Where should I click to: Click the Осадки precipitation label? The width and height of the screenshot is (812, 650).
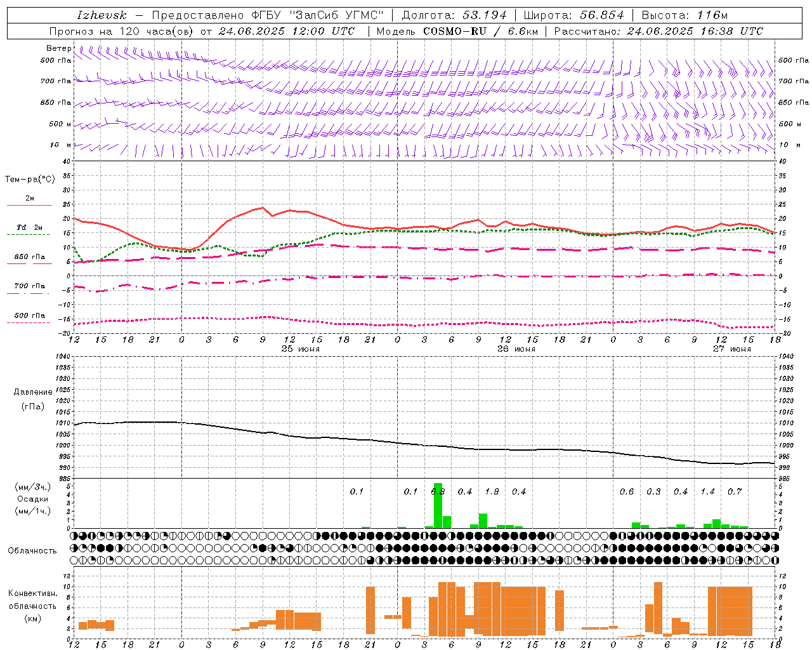(x=33, y=499)
